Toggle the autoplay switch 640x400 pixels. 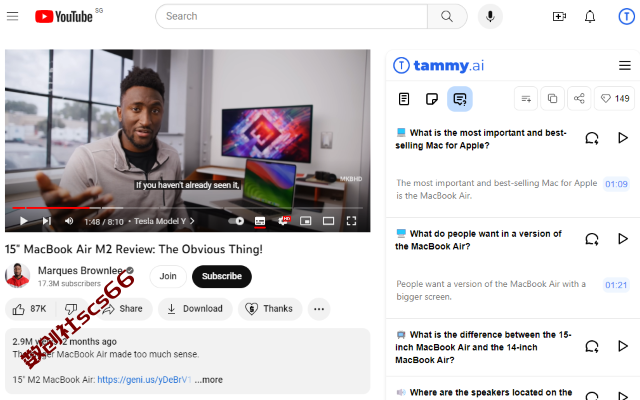[x=236, y=221]
